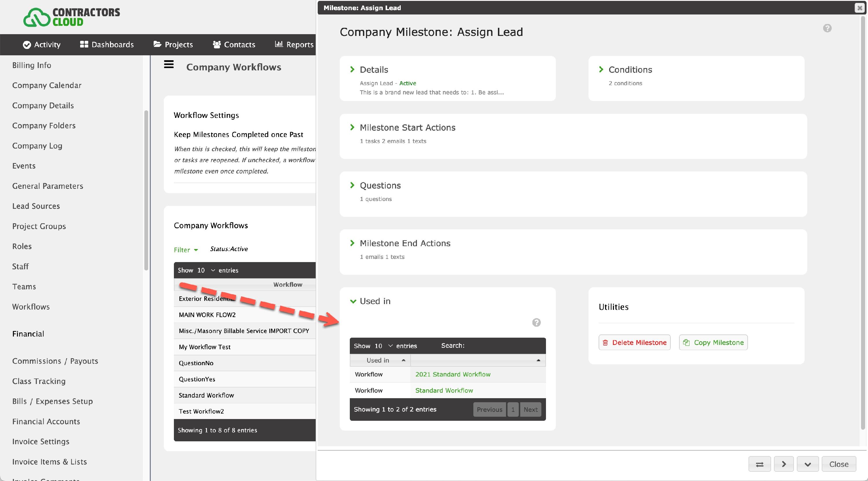Image resolution: width=868 pixels, height=481 pixels.
Task: Open Events in sidebar
Action: pos(24,166)
